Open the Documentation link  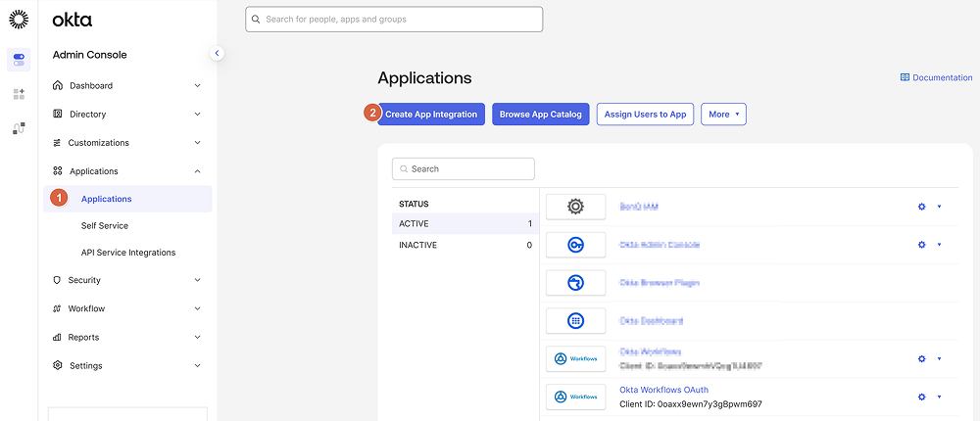[936, 77]
